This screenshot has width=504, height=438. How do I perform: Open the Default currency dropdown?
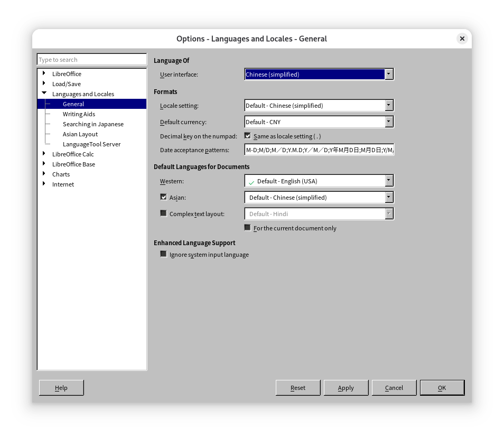(x=319, y=122)
